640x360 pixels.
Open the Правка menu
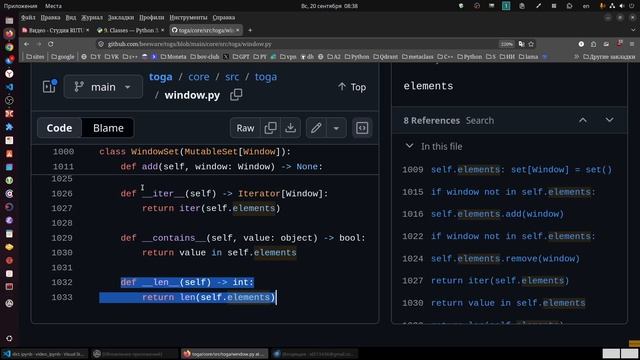pyautogui.click(x=51, y=18)
